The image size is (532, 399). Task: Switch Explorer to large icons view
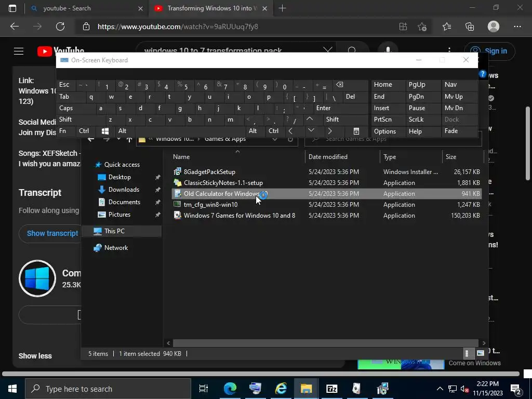[x=481, y=353]
